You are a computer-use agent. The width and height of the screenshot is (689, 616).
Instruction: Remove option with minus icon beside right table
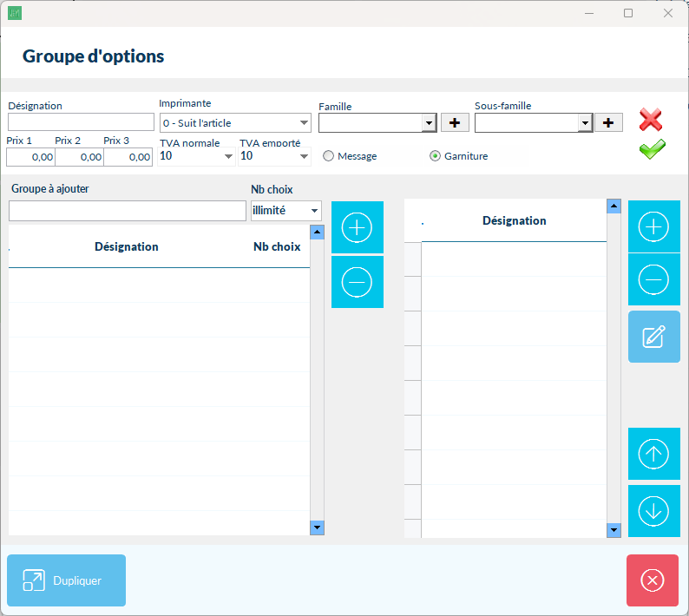[653, 279]
